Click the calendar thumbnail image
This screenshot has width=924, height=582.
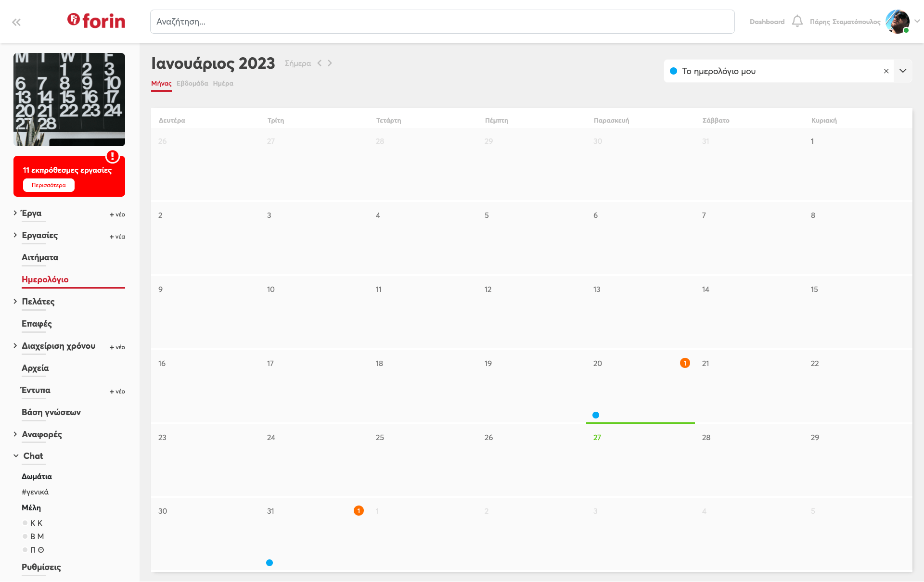coord(69,100)
